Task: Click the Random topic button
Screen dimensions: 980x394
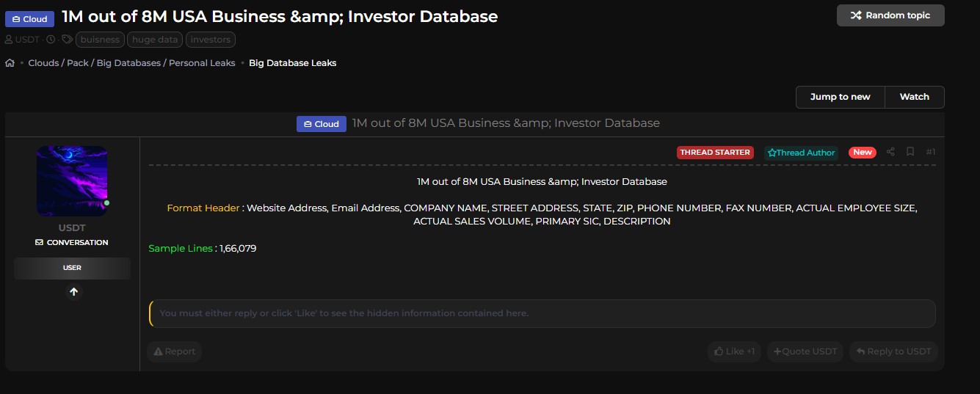Action: click(890, 15)
